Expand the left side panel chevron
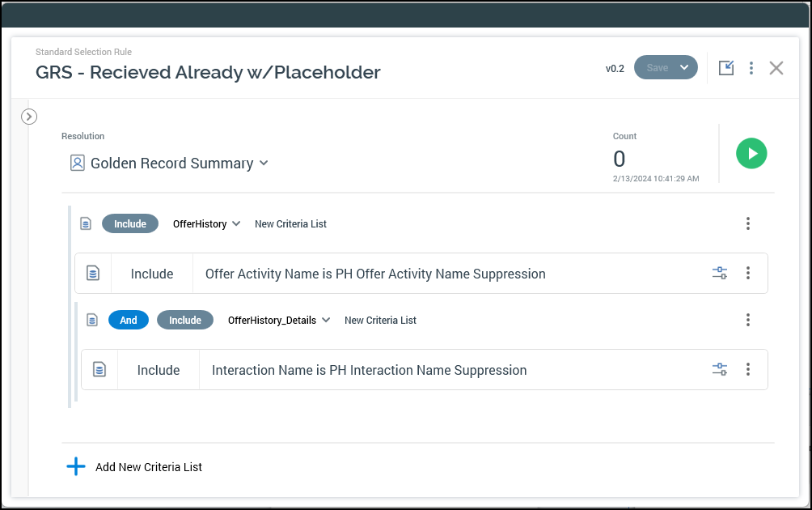 pyautogui.click(x=29, y=117)
